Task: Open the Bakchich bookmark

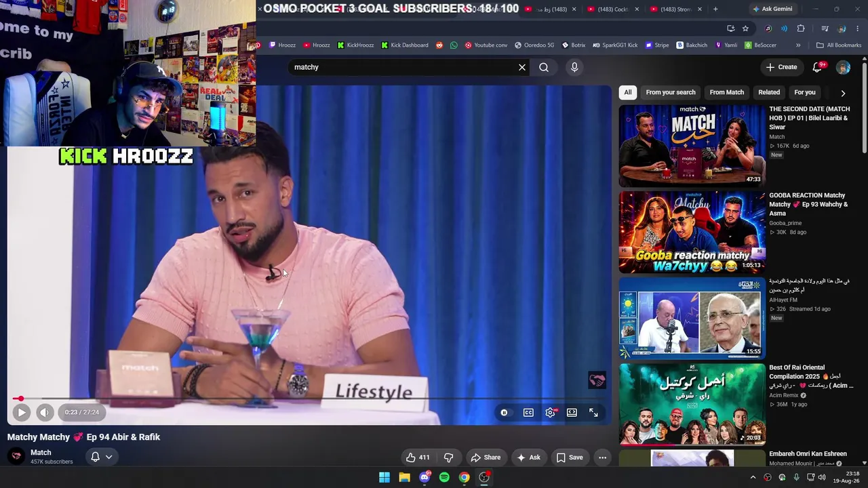Action: pyautogui.click(x=692, y=45)
